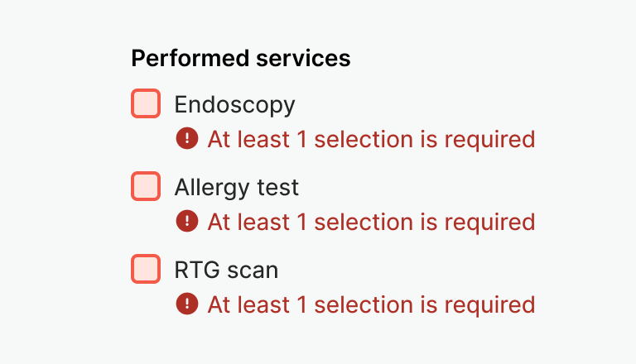Enable the Allergy test checkbox
The height and width of the screenshot is (364, 636).
point(146,186)
